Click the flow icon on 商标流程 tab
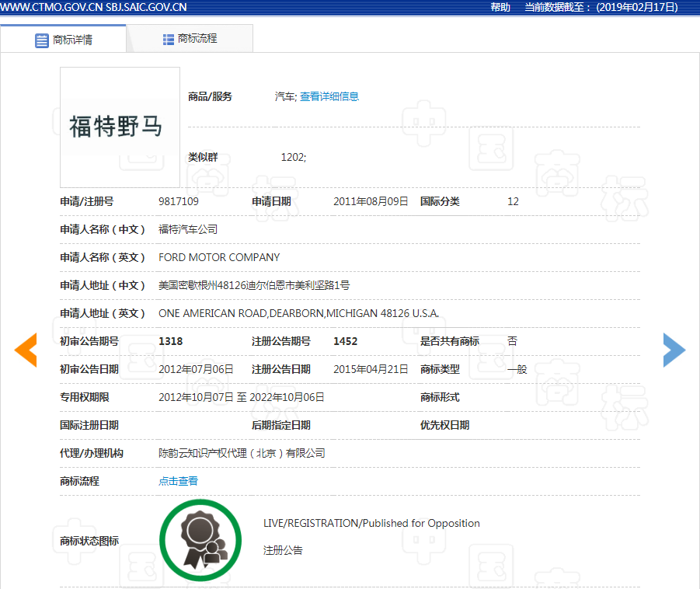The width and height of the screenshot is (700, 589). pos(169,39)
